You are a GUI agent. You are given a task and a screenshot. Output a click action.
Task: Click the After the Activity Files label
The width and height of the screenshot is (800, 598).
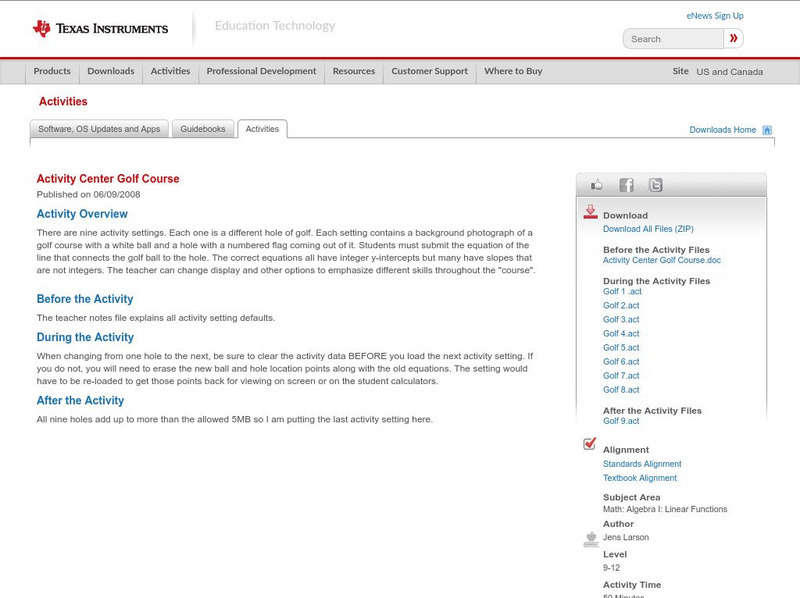coord(652,411)
